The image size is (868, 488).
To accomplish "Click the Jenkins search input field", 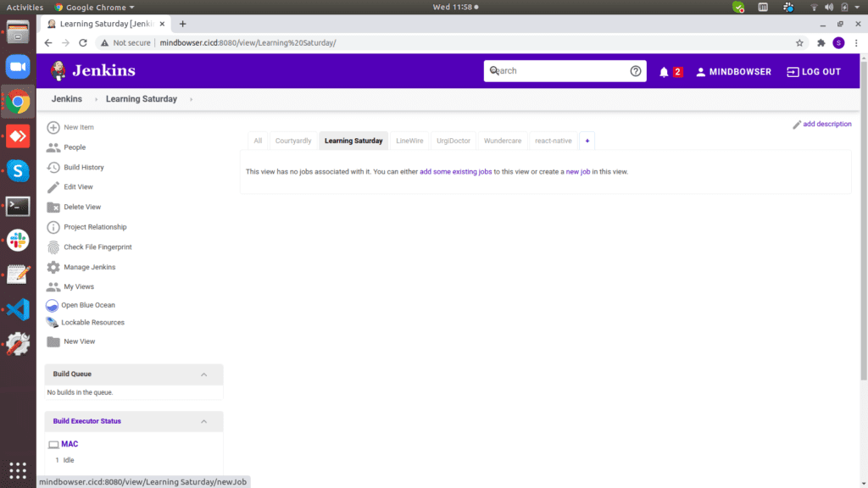I will coord(555,71).
